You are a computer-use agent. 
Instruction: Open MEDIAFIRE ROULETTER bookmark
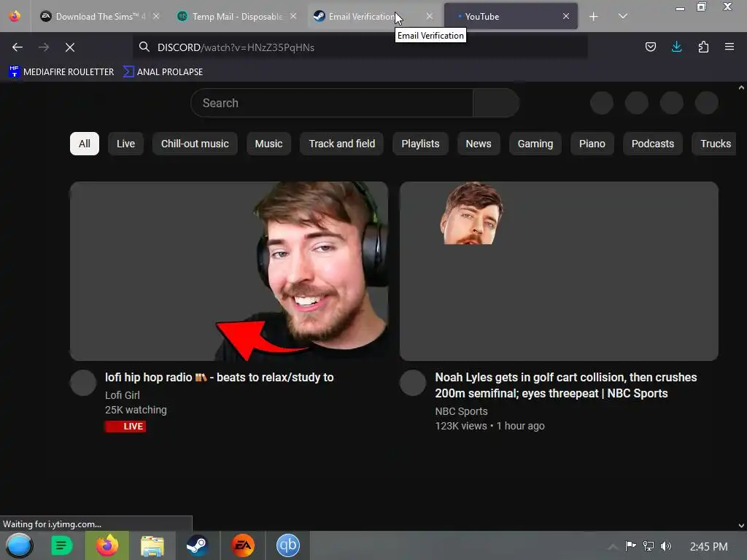coord(61,72)
